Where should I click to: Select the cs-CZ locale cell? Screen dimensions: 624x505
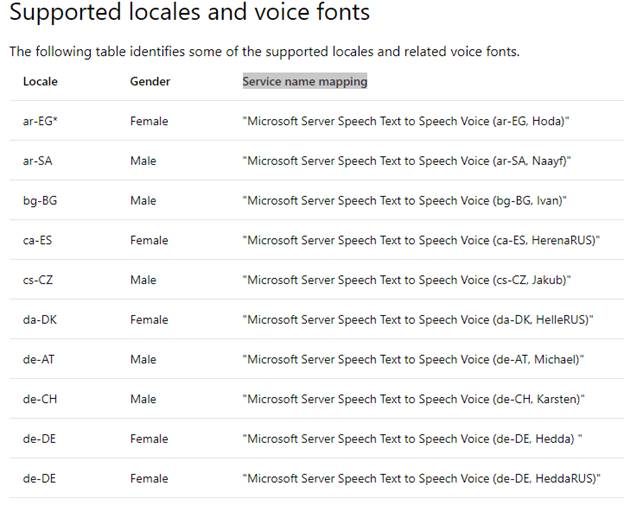point(38,280)
